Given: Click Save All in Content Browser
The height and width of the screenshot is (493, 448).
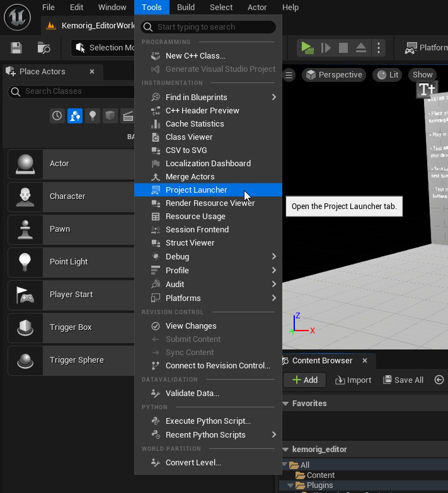Looking at the screenshot, I should 402,380.
